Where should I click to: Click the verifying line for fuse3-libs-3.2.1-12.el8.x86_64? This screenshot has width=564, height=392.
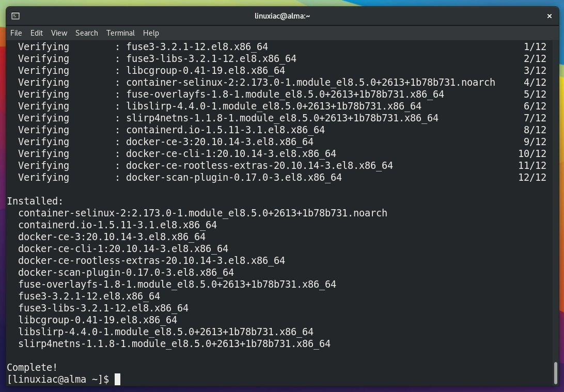(282, 59)
